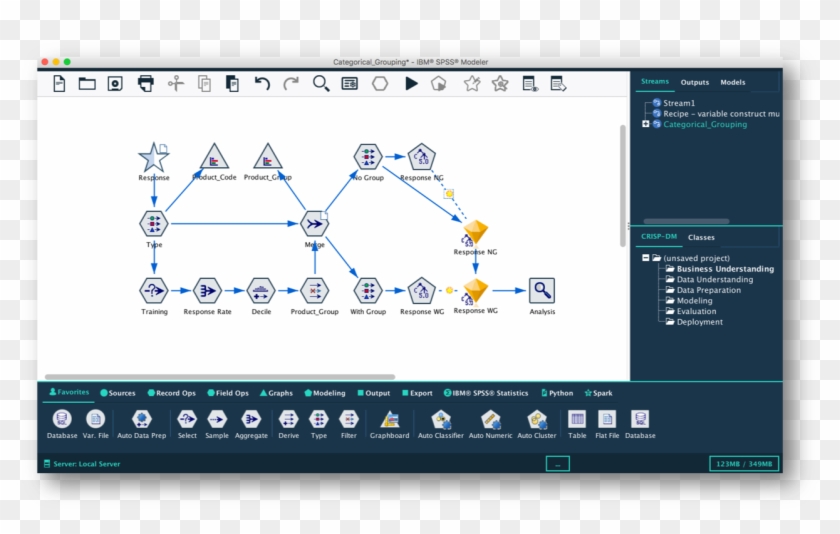Click the Server: Local Server status entry
This screenshot has height=534, width=840.
[x=81, y=464]
